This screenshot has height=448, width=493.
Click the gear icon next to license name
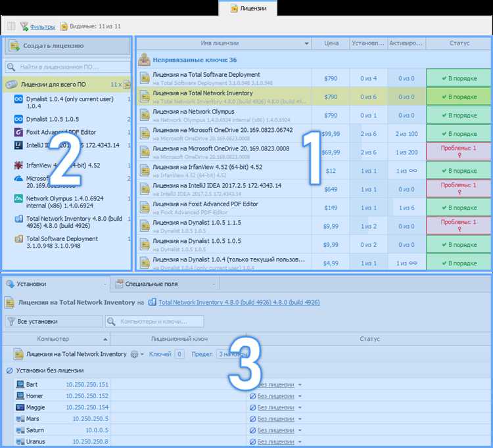click(135, 354)
